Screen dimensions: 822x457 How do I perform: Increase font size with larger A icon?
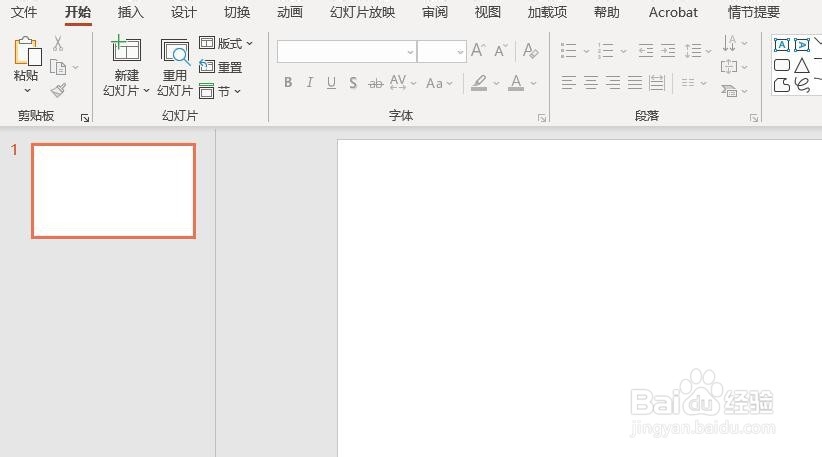pos(478,50)
